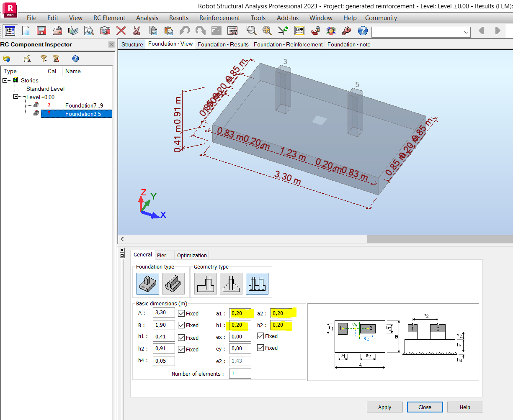Capture a screenshot with the camera tool
This screenshot has width=513, height=420.
105,30
